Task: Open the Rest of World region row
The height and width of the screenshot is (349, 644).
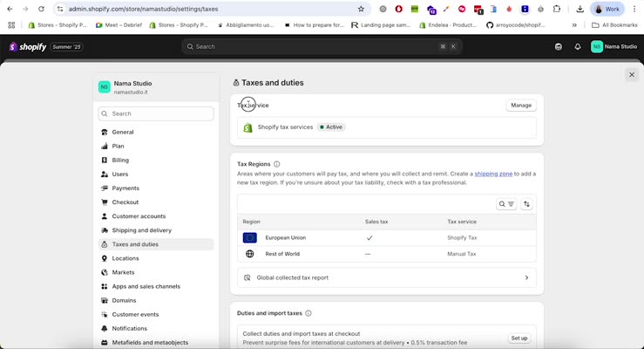Action: tap(386, 254)
